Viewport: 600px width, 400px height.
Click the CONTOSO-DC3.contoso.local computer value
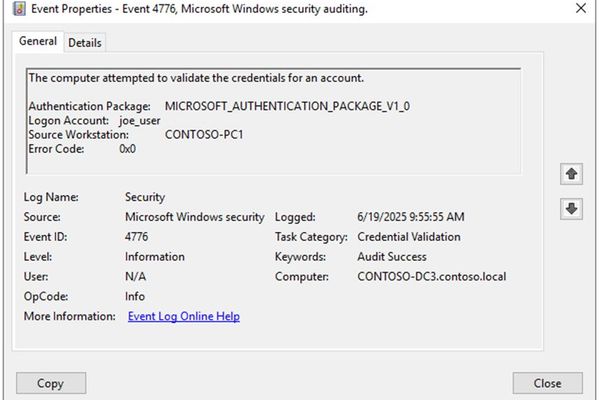[431, 276]
